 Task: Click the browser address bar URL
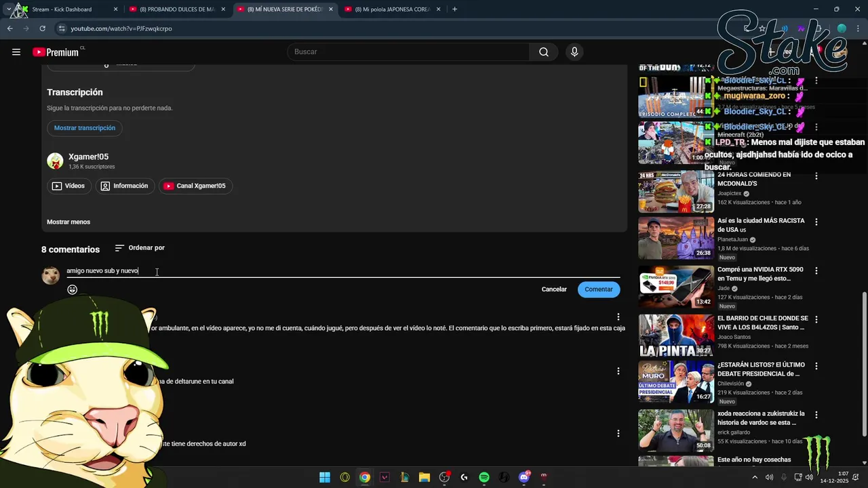tap(121, 28)
